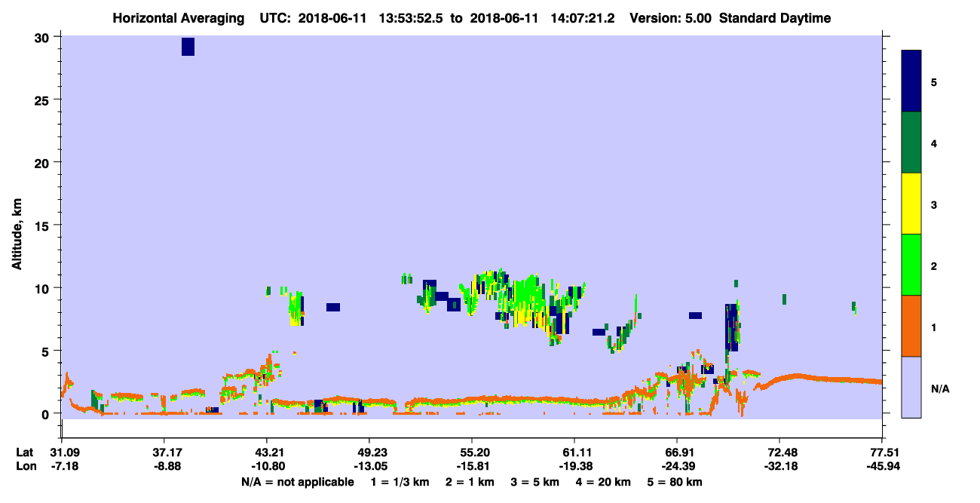Image resolution: width=980 pixels, height=503 pixels.
Task: Click the end time "14:07:21.2"
Action: tap(581, 18)
